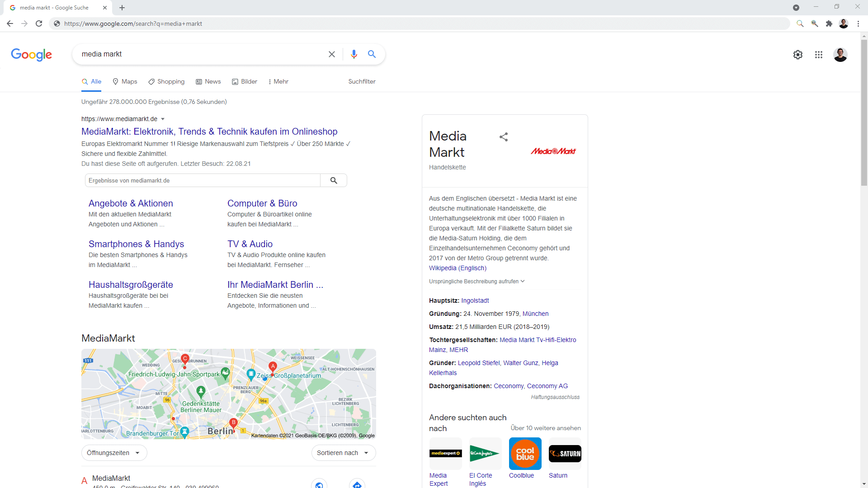
Task: Click the München link
Action: 535,314
